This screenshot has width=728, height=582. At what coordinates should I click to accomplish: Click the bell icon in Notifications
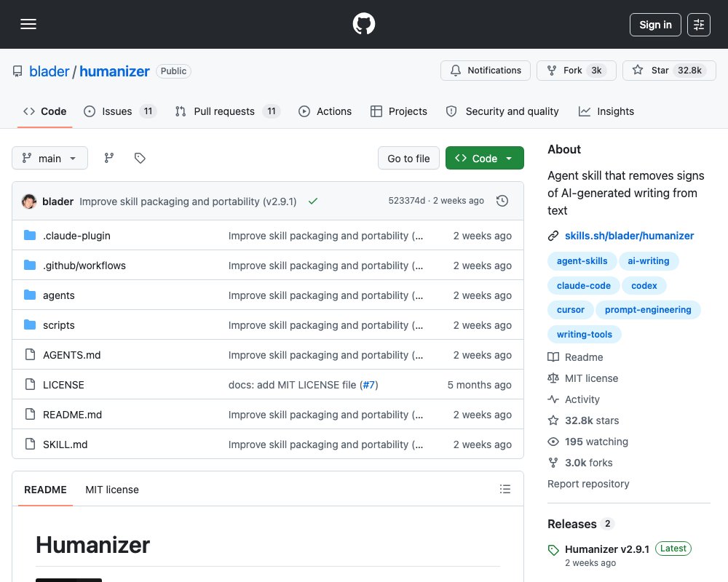pyautogui.click(x=456, y=71)
